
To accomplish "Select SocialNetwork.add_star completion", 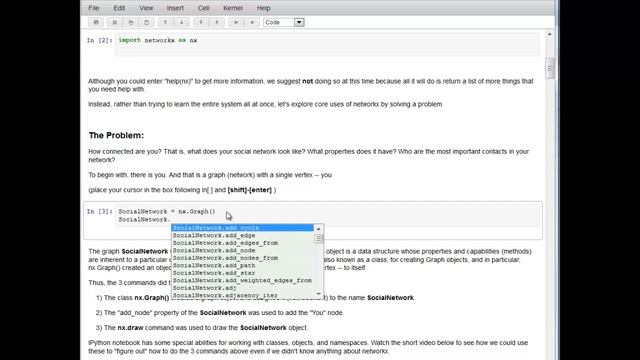I will point(242,273).
